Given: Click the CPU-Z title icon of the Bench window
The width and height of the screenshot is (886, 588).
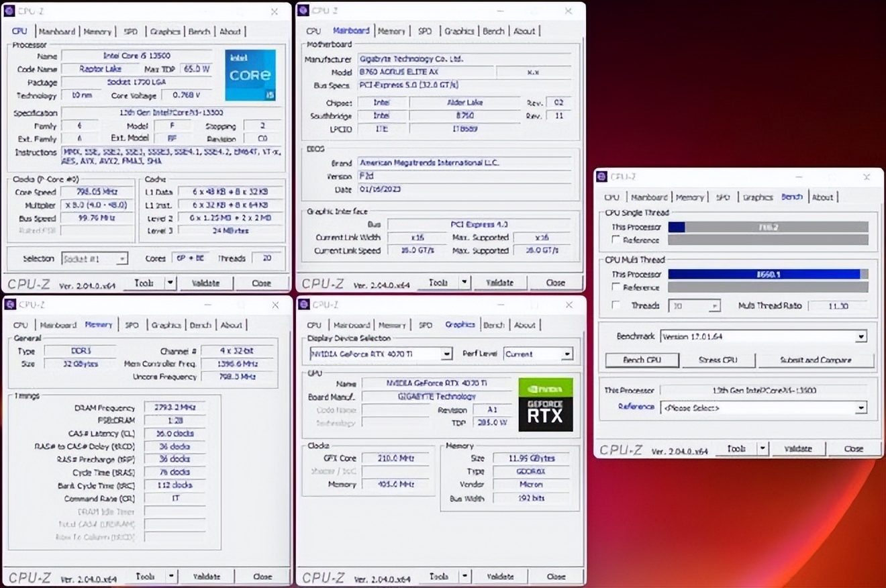Looking at the screenshot, I should pos(601,177).
